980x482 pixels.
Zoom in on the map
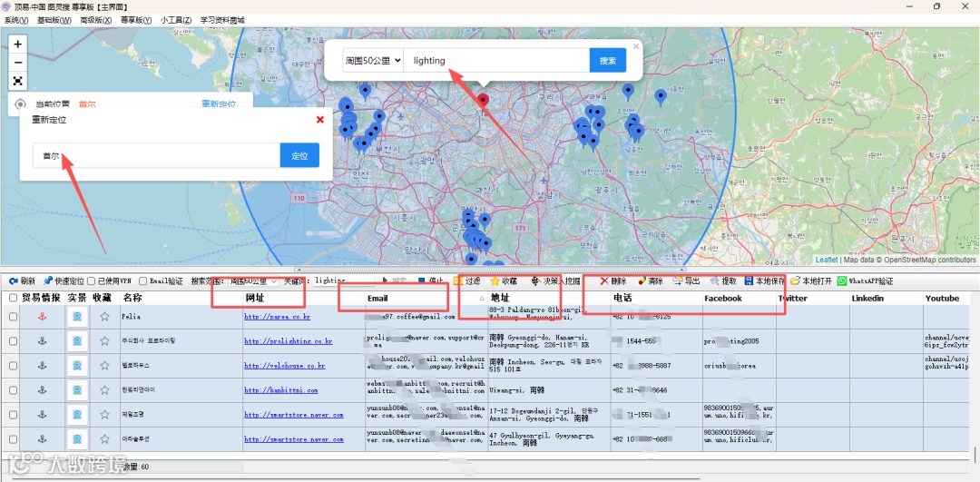(17, 44)
